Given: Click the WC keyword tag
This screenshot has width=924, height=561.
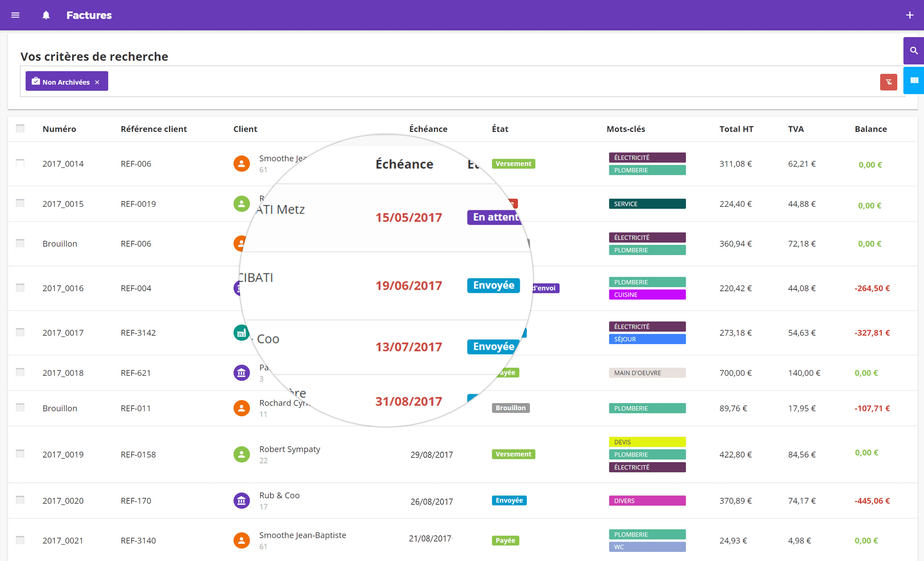Looking at the screenshot, I should 647,547.
